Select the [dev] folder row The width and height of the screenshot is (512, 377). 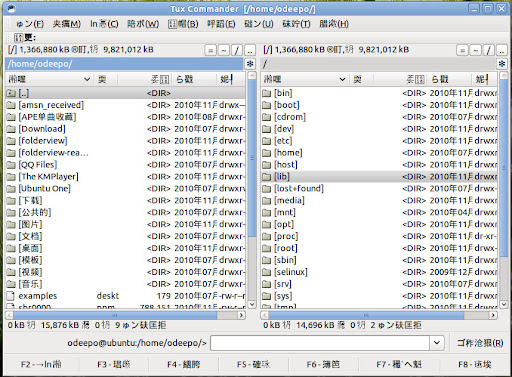(379, 129)
